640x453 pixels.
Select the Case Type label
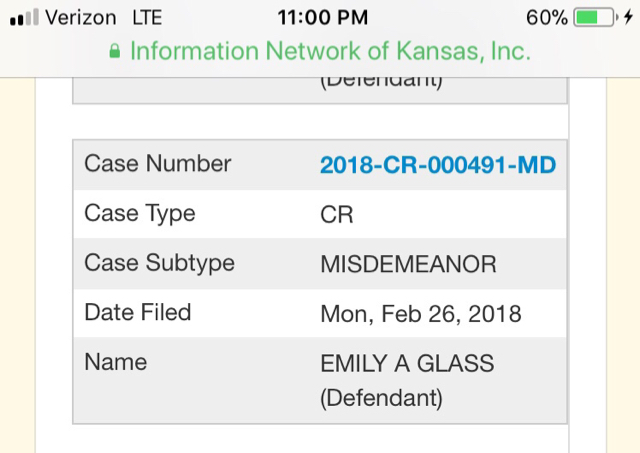(x=140, y=214)
